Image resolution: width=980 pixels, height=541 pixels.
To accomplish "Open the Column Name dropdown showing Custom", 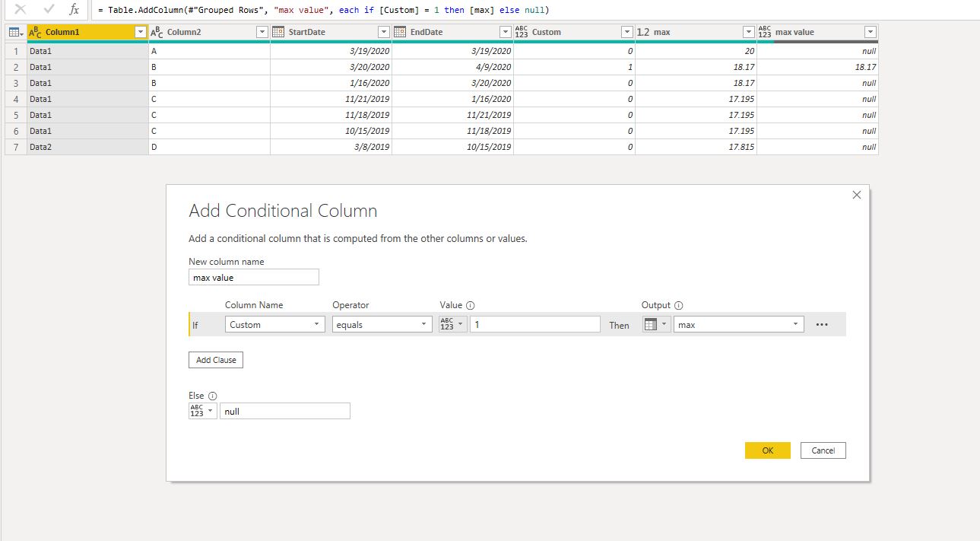I will pos(276,324).
